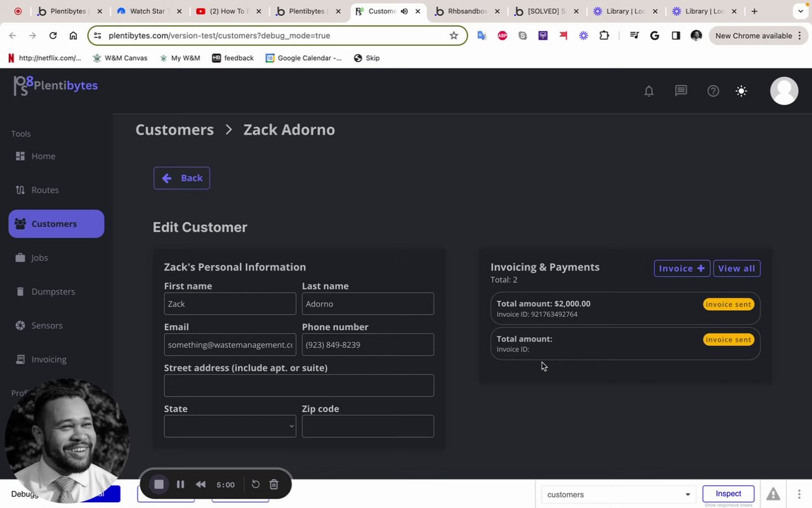Screen dimensions: 812x508
Task: Click New Chrome available button
Action: tap(757, 36)
